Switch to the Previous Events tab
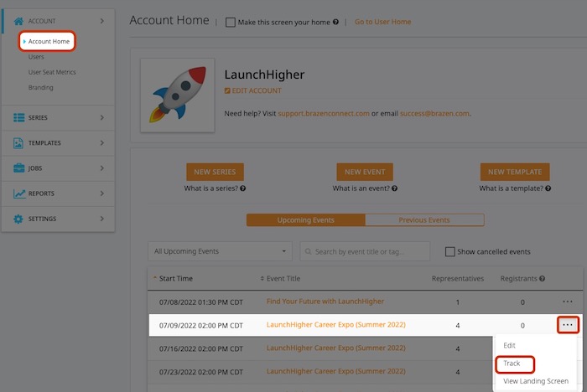 (x=424, y=220)
